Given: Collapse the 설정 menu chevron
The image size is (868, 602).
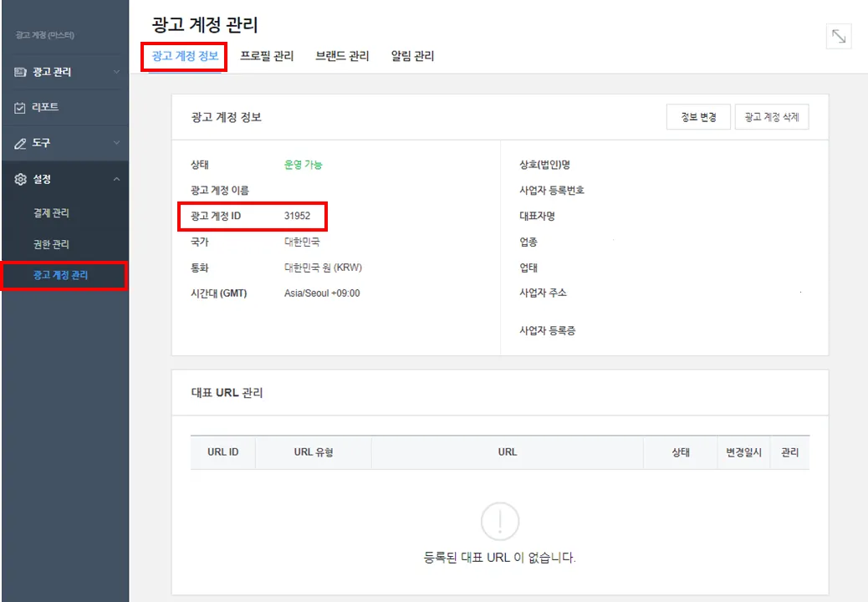Looking at the screenshot, I should 116,180.
